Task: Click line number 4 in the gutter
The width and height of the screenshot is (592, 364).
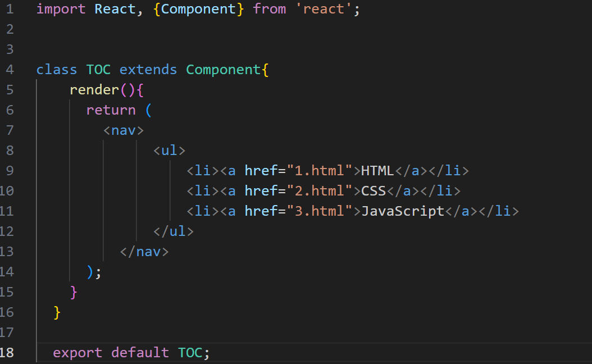Action: coord(10,70)
